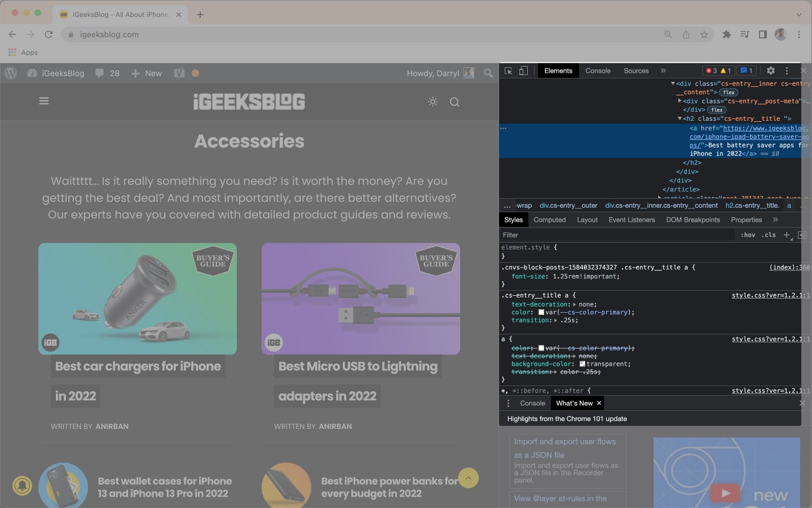Expand the transition .25s shorthand
The width and height of the screenshot is (812, 508).
tap(555, 320)
